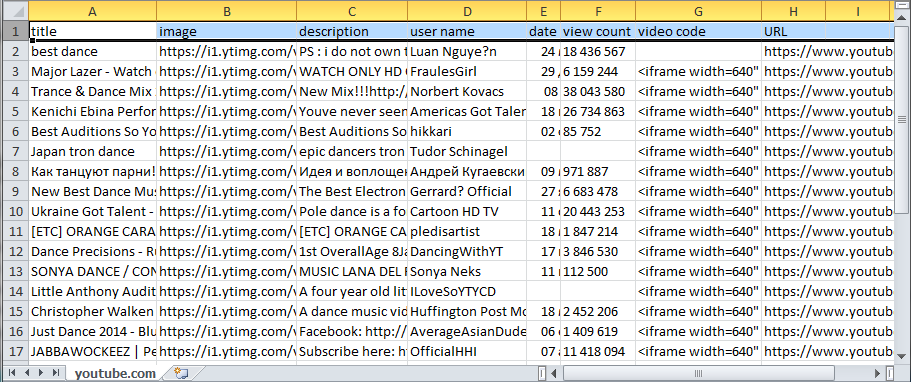Select the 'best dance' title cell
This screenshot has width=911, height=382.
92,52
